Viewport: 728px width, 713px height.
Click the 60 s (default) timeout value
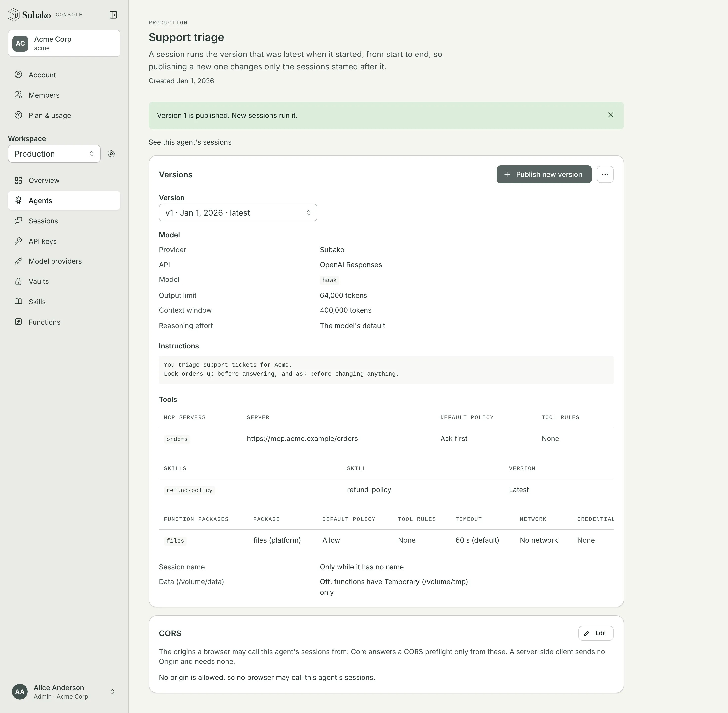click(x=477, y=540)
